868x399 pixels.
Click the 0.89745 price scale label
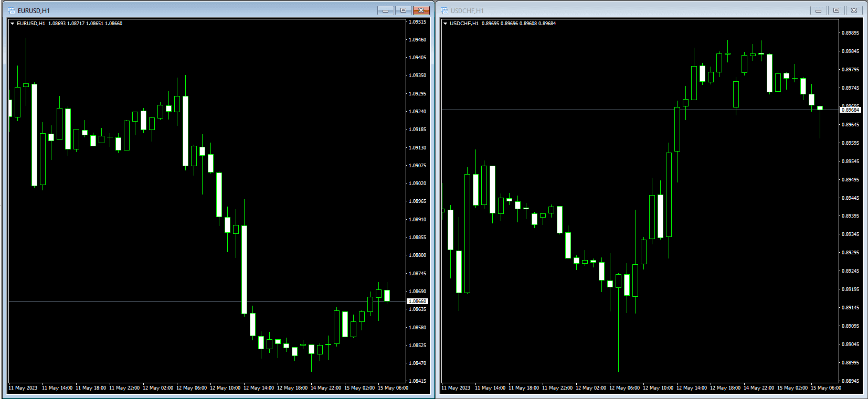[x=851, y=88]
